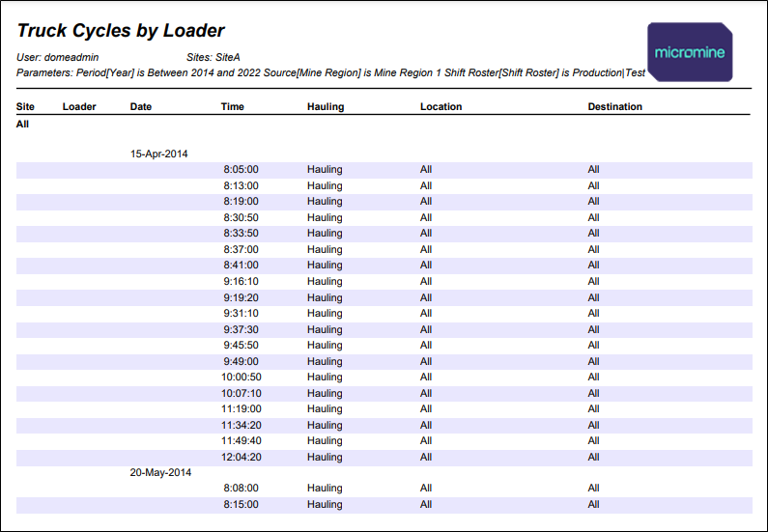Click the 9:19:20 time cell
The image size is (768, 532).
coord(241,297)
